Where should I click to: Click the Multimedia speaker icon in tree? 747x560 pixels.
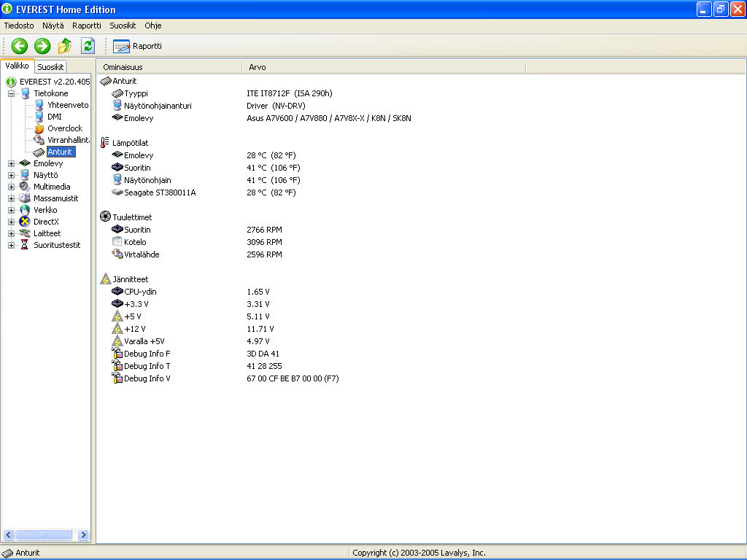(25, 187)
